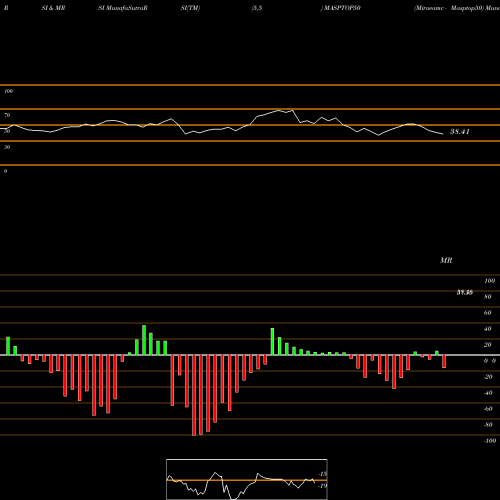Image resolution: width=500 pixels, height=500 pixels.
Task: Click the MR axis label -60
Action: point(488,409)
